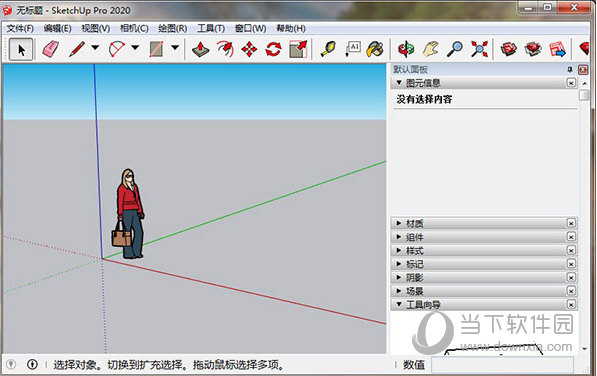Click the 没有选择内容 text
Screen dimensions: 597x376
(x=424, y=99)
